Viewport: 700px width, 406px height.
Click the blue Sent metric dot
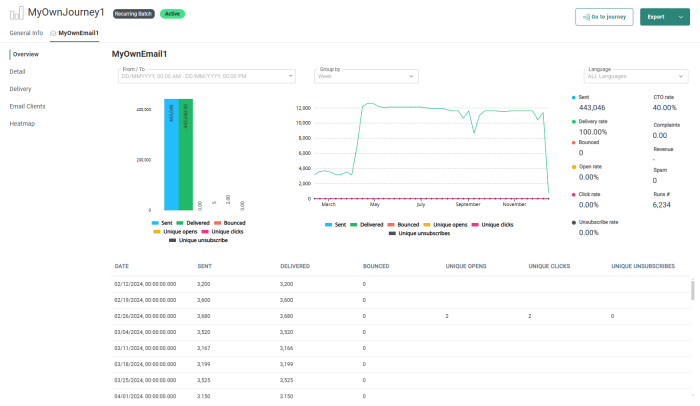coord(573,98)
